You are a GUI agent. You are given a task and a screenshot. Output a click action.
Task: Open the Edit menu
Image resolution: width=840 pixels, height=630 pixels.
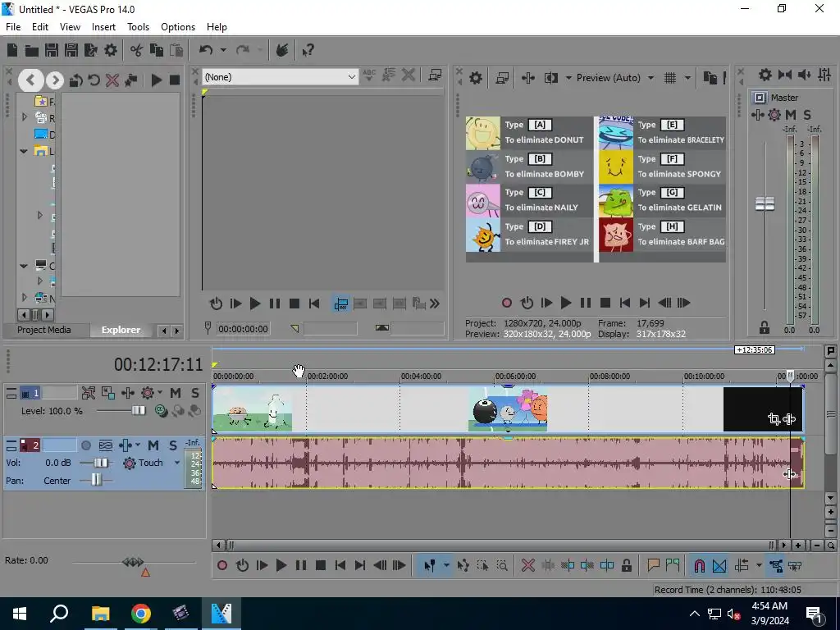(x=40, y=27)
